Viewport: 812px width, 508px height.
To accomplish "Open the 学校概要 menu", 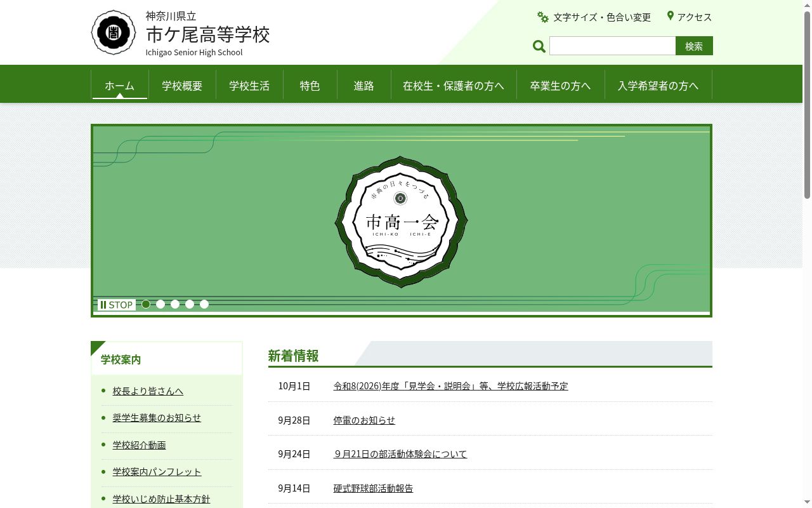I will pyautogui.click(x=182, y=85).
